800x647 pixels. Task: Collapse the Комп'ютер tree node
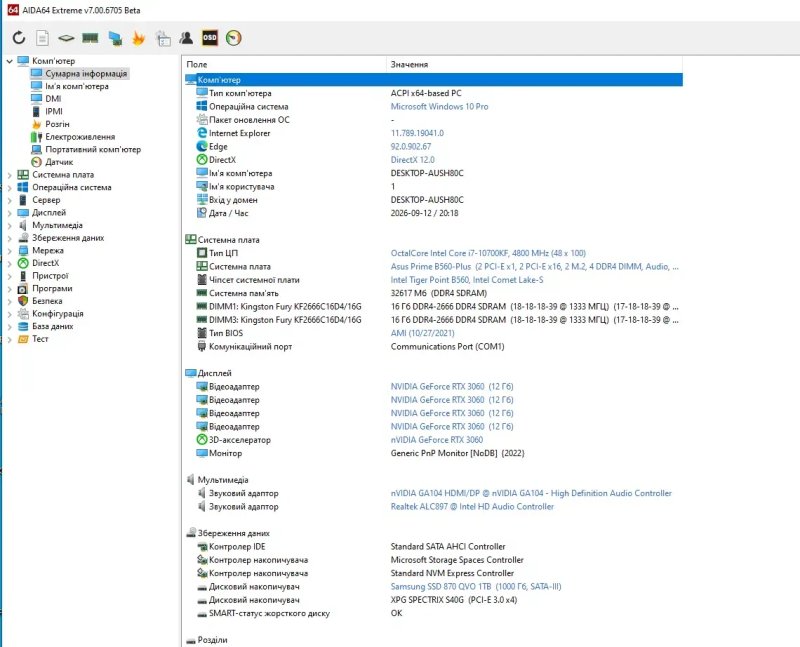point(9,61)
